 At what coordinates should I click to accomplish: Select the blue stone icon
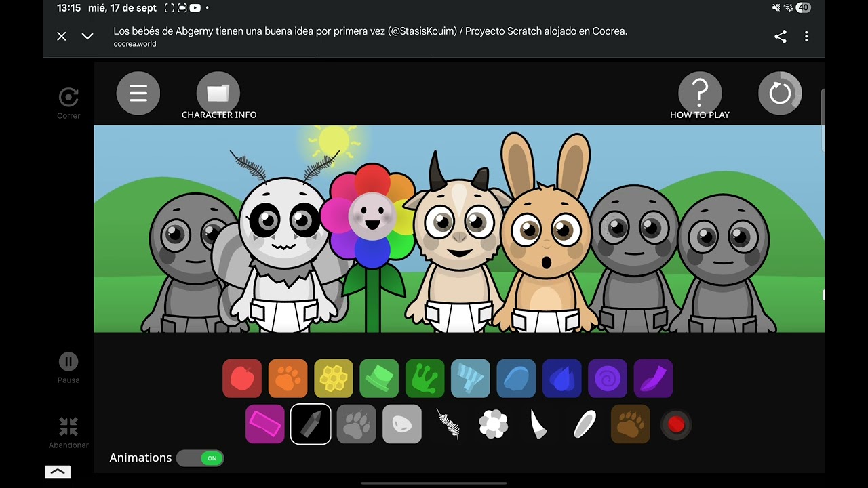(516, 378)
